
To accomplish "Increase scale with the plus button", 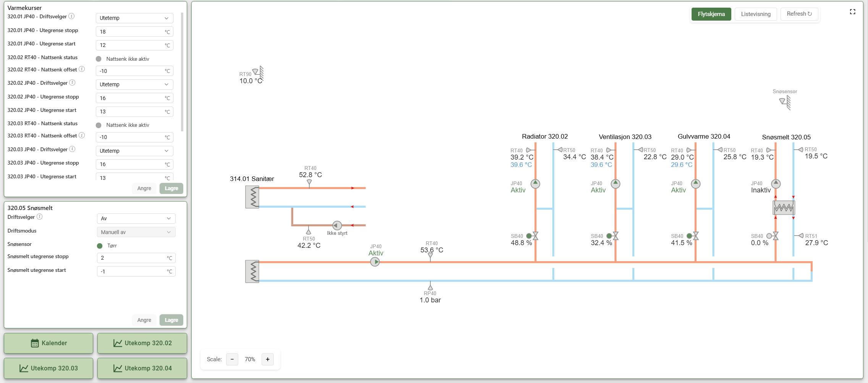I will pyautogui.click(x=268, y=359).
